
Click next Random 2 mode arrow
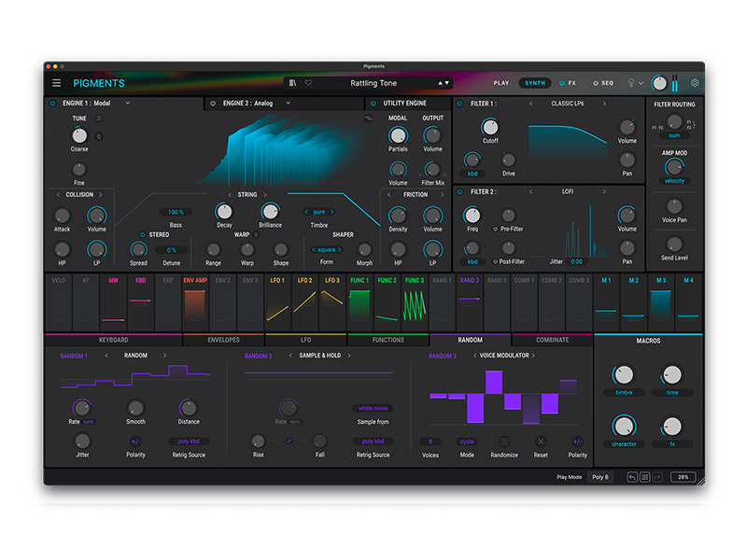point(349,356)
